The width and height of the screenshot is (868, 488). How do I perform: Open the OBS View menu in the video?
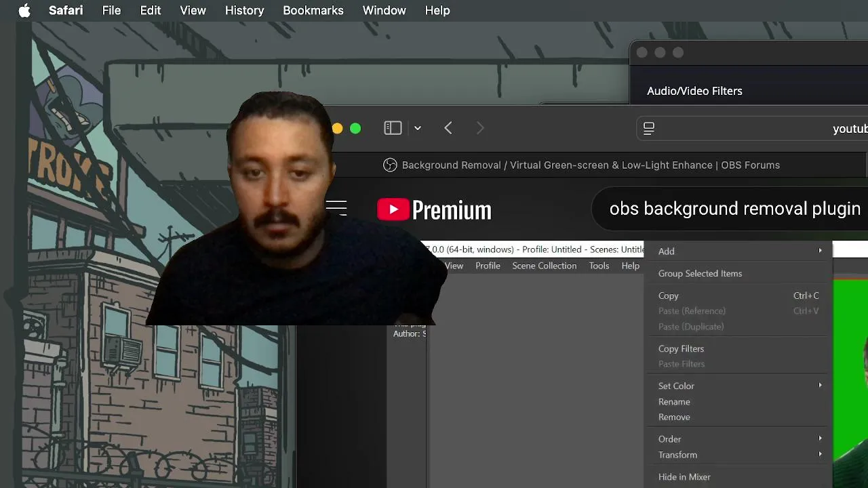pyautogui.click(x=454, y=266)
